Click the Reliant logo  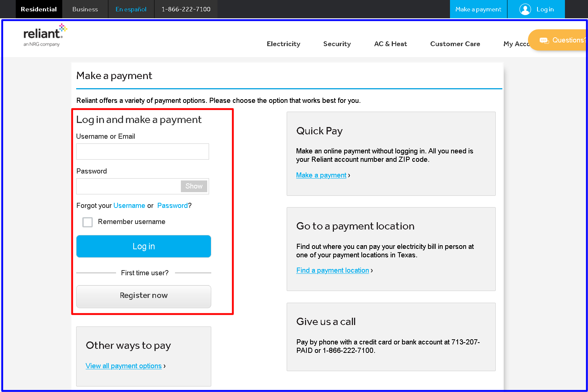point(45,36)
